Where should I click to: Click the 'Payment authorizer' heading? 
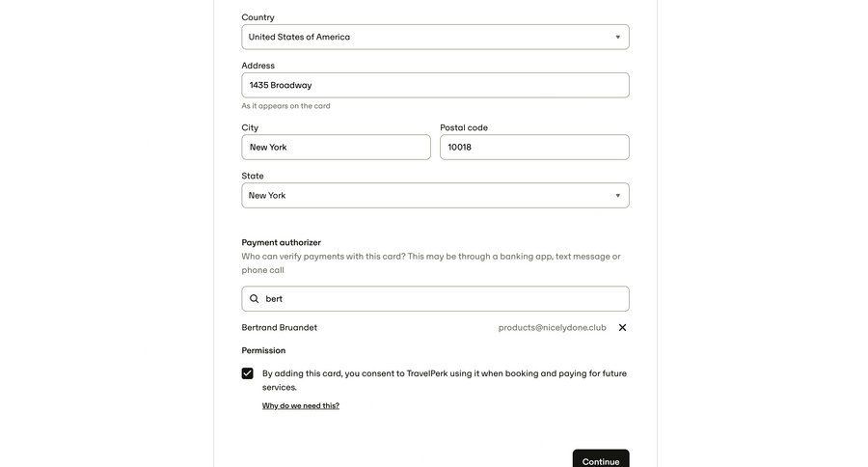point(282,243)
